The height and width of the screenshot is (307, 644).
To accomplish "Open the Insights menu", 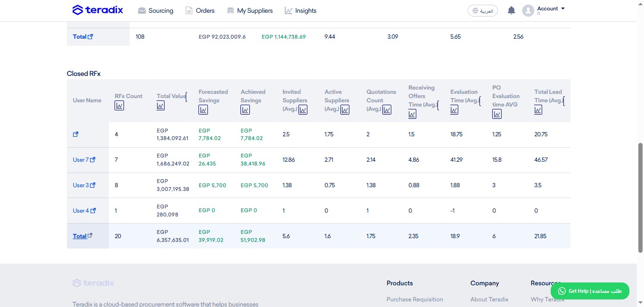I will (x=301, y=10).
